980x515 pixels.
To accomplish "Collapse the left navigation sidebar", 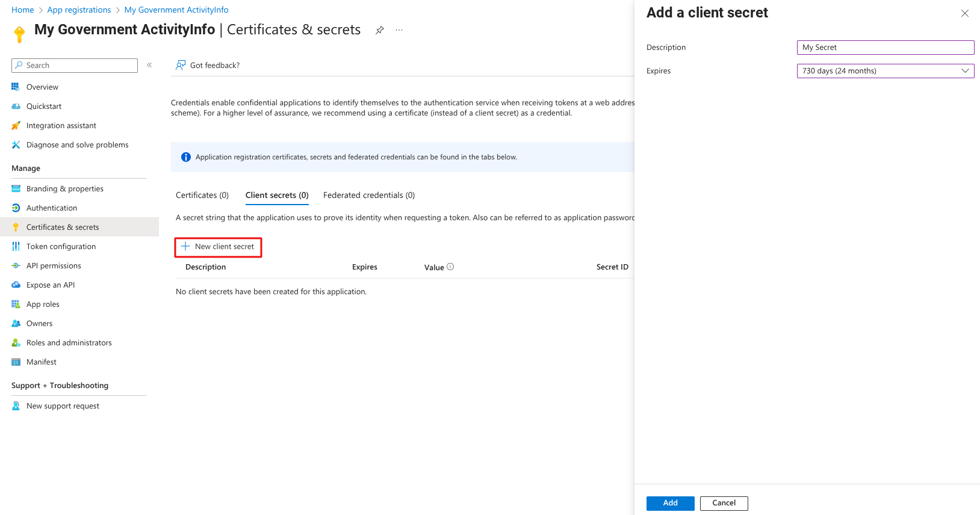I will pos(149,65).
